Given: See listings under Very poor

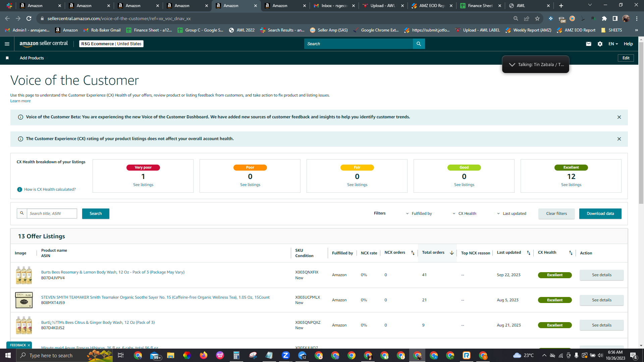Looking at the screenshot, I should pos(143,185).
